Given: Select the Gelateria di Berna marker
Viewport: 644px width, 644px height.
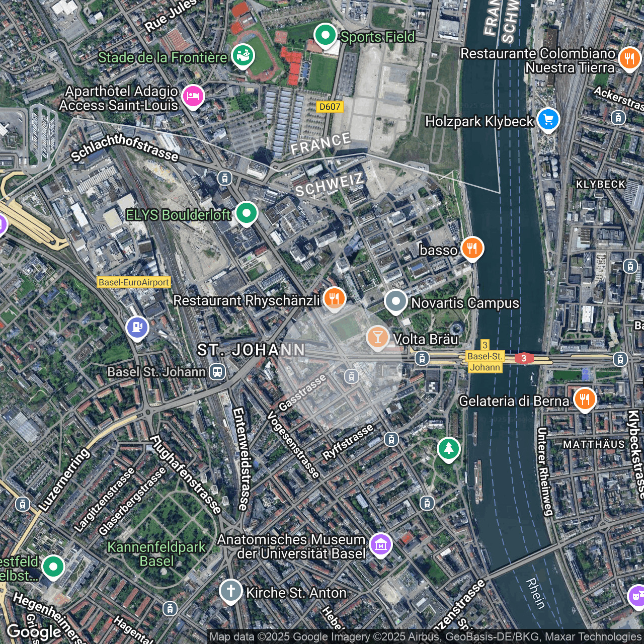Looking at the screenshot, I should click(x=585, y=399).
